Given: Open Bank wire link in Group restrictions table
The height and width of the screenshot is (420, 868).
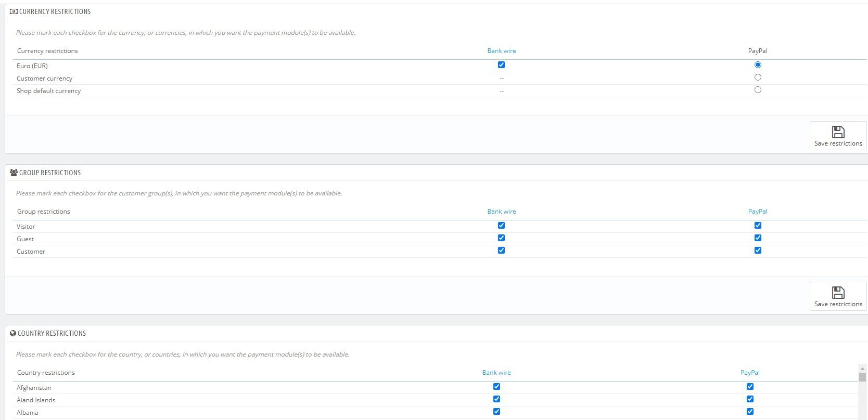Looking at the screenshot, I should click(502, 212).
